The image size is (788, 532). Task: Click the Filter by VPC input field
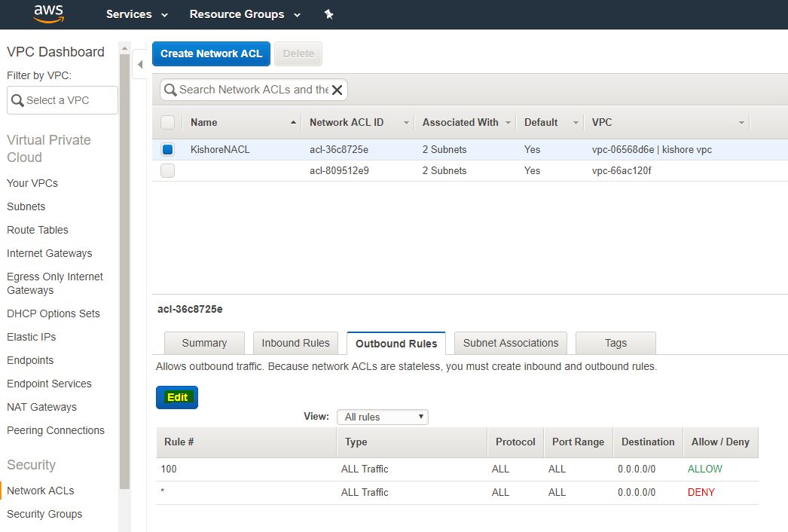pyautogui.click(x=68, y=100)
